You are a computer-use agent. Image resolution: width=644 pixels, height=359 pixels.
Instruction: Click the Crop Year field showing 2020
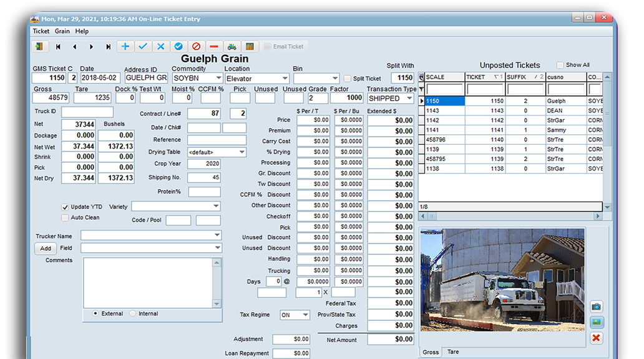(203, 164)
